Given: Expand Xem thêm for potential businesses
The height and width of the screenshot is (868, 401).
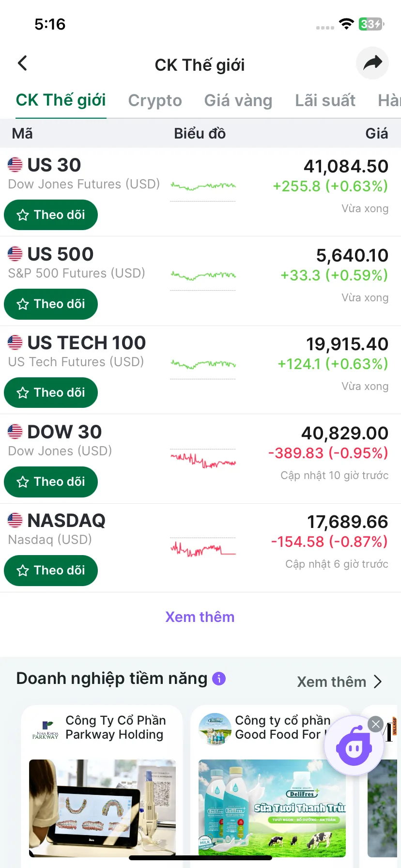Looking at the screenshot, I should [339, 682].
